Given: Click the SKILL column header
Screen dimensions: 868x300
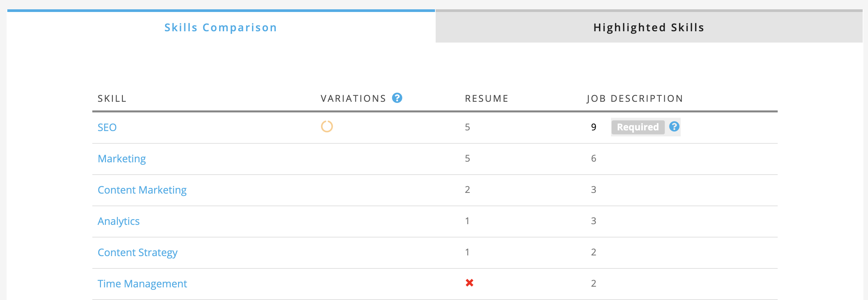Looking at the screenshot, I should pos(112,98).
